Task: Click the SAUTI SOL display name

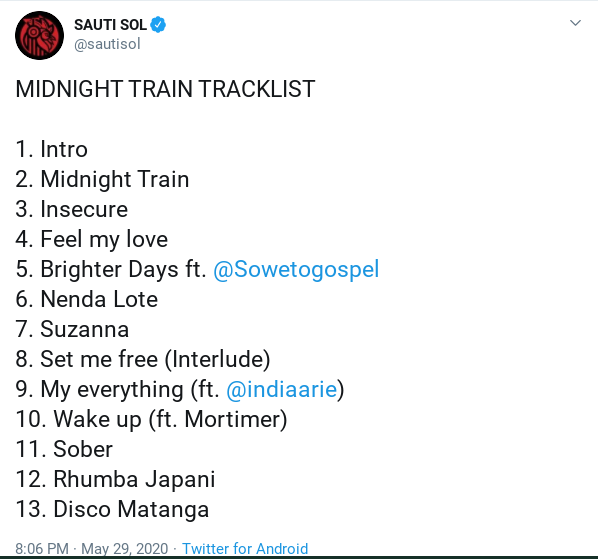Action: click(110, 25)
